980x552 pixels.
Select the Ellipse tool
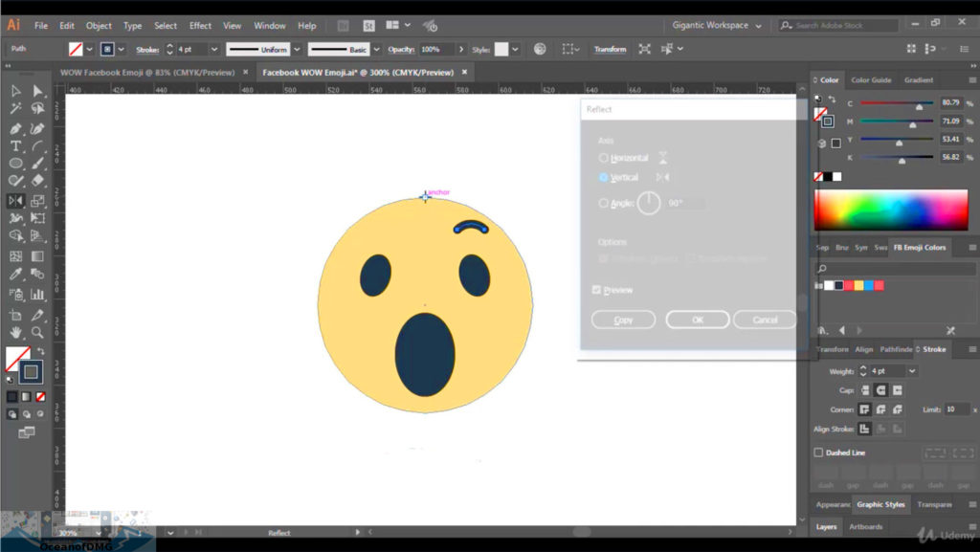(15, 164)
